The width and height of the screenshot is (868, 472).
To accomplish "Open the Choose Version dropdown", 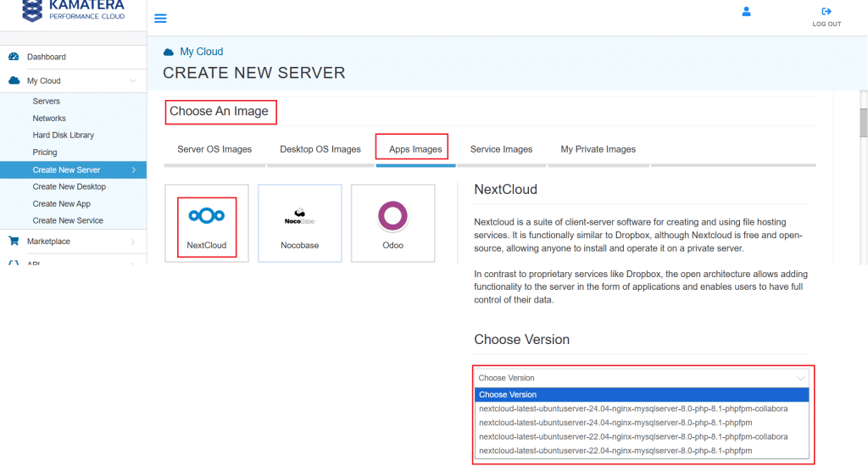I will click(x=642, y=378).
